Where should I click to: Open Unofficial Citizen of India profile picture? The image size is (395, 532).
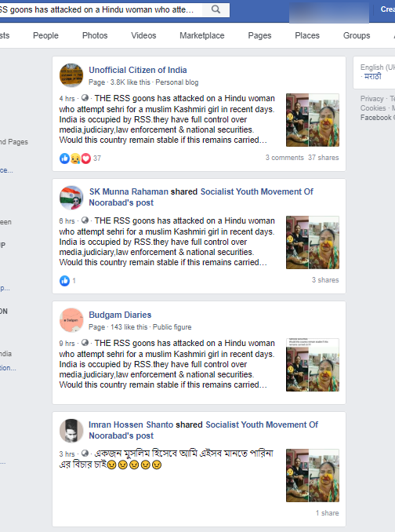pyautogui.click(x=71, y=75)
